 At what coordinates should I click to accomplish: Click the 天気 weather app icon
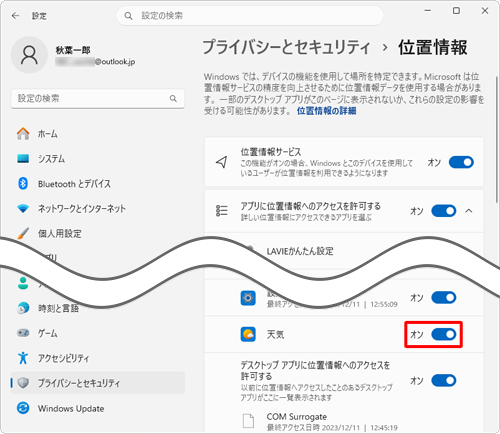coord(248,334)
